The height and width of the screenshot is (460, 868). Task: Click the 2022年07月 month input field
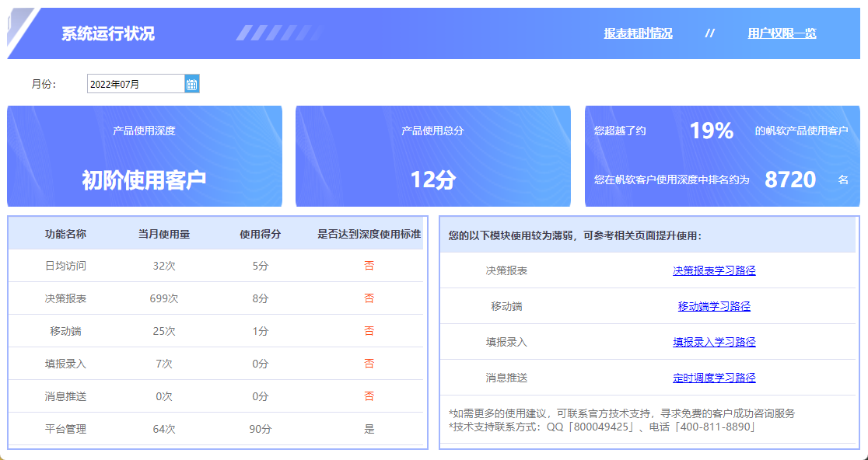pyautogui.click(x=135, y=84)
